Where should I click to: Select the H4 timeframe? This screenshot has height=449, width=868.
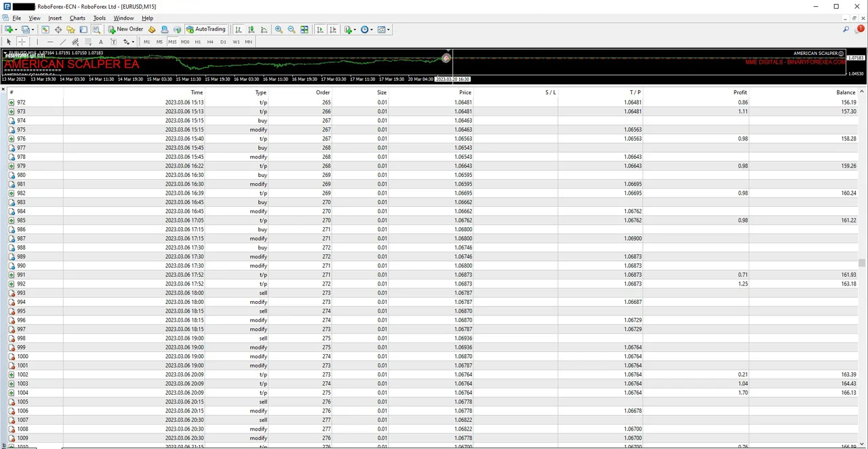tap(210, 41)
